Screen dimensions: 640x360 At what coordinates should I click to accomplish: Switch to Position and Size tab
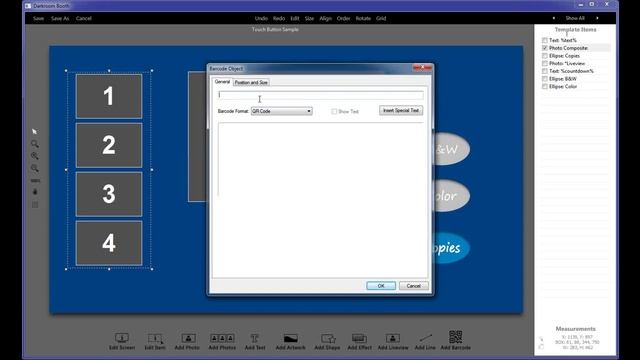coord(251,82)
